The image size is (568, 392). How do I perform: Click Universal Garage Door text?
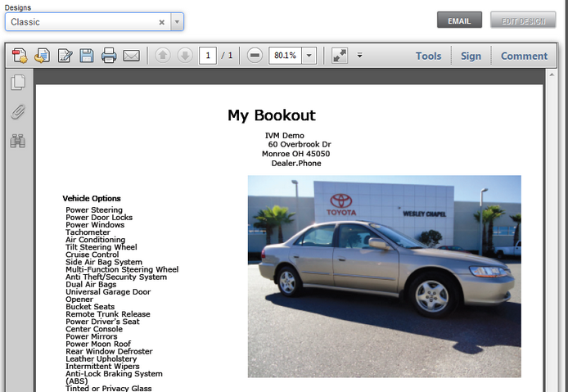(x=108, y=292)
